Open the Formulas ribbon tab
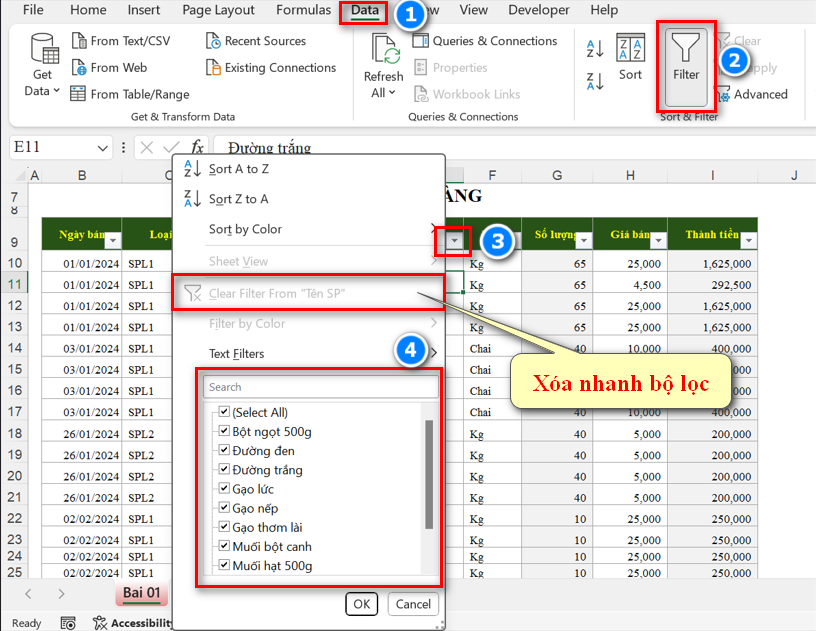 (x=304, y=10)
